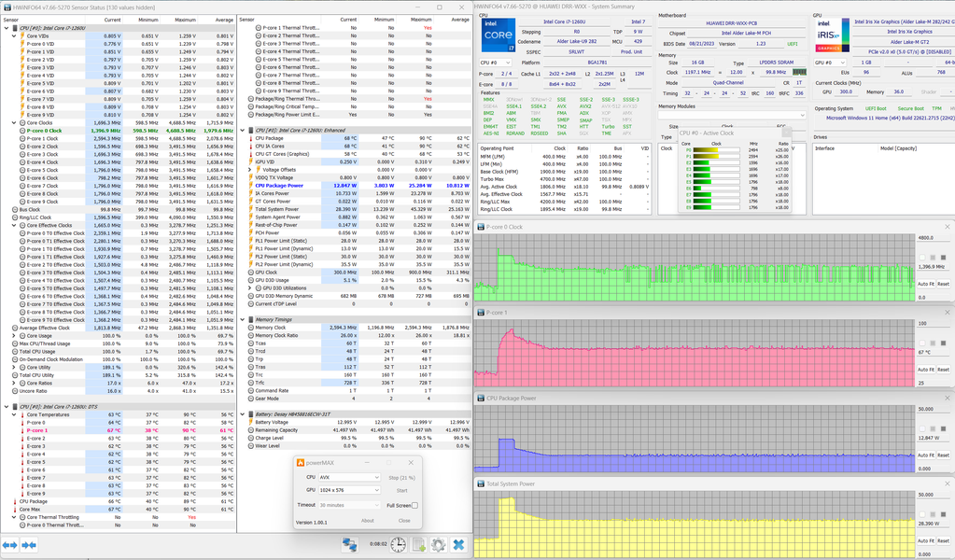Open sensor settings gear icon
955x560 pixels.
438,544
